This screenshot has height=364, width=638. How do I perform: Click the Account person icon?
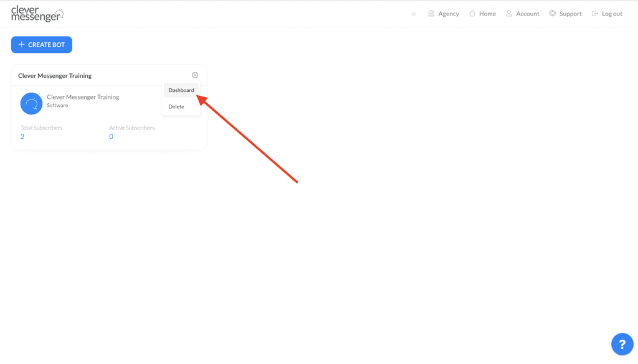pos(509,13)
